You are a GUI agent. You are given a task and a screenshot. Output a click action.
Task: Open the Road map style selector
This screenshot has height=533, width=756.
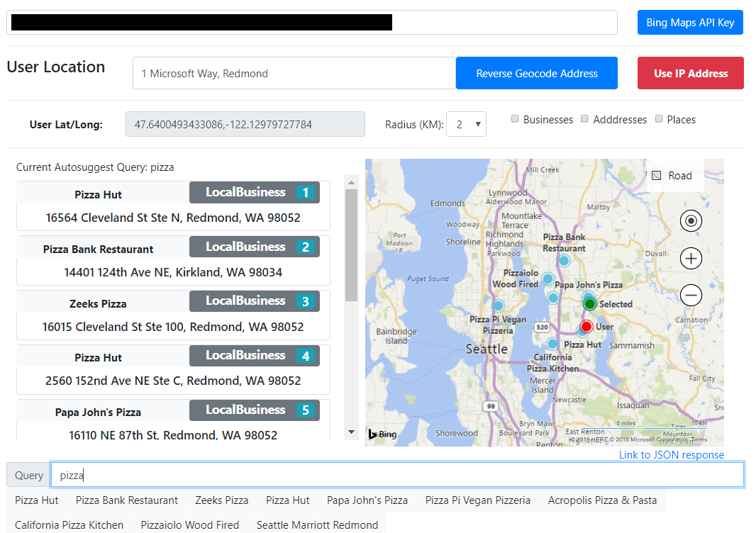pos(670,175)
